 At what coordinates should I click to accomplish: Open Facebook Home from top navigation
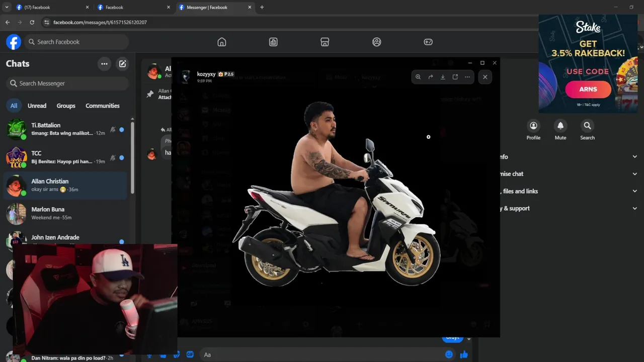(x=222, y=42)
